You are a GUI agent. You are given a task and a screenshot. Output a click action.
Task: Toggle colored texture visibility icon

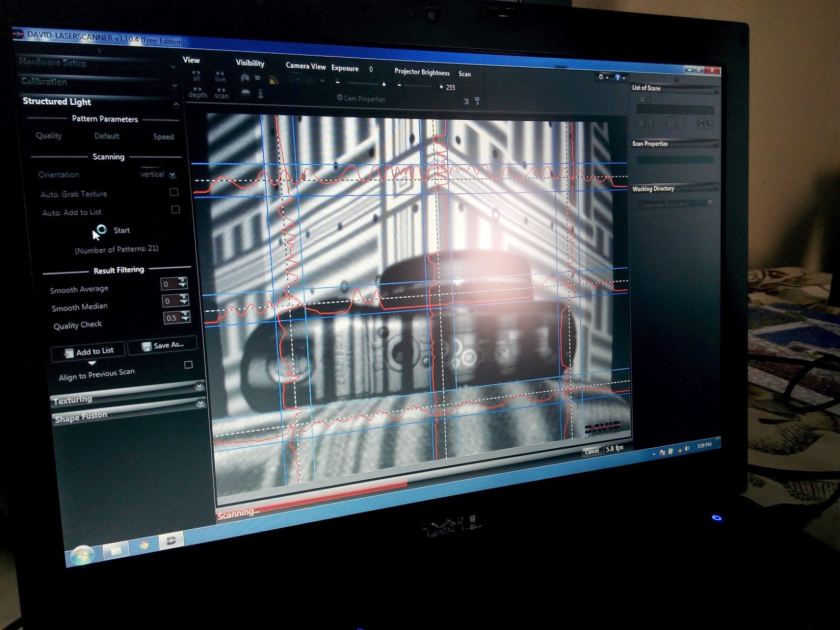(x=273, y=80)
